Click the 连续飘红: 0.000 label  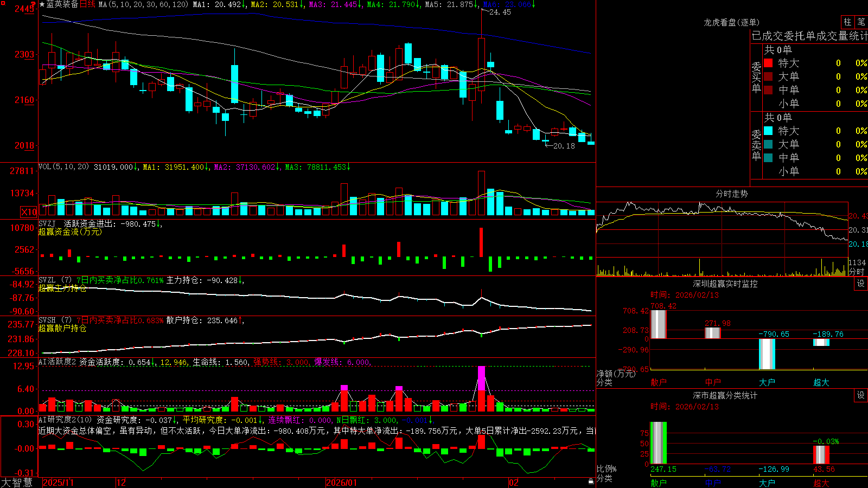[300, 420]
